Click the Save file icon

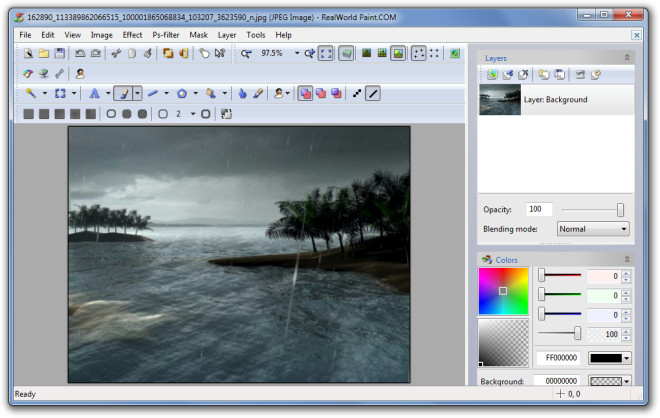[60, 53]
